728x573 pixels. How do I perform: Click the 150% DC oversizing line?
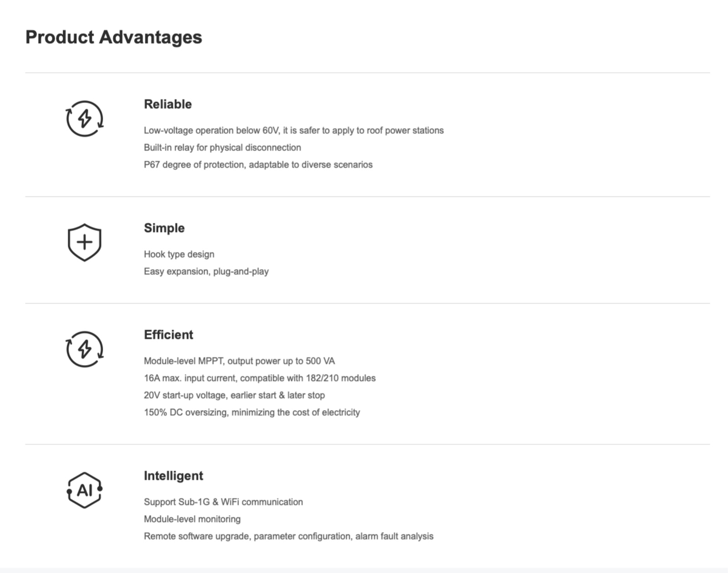tap(252, 412)
